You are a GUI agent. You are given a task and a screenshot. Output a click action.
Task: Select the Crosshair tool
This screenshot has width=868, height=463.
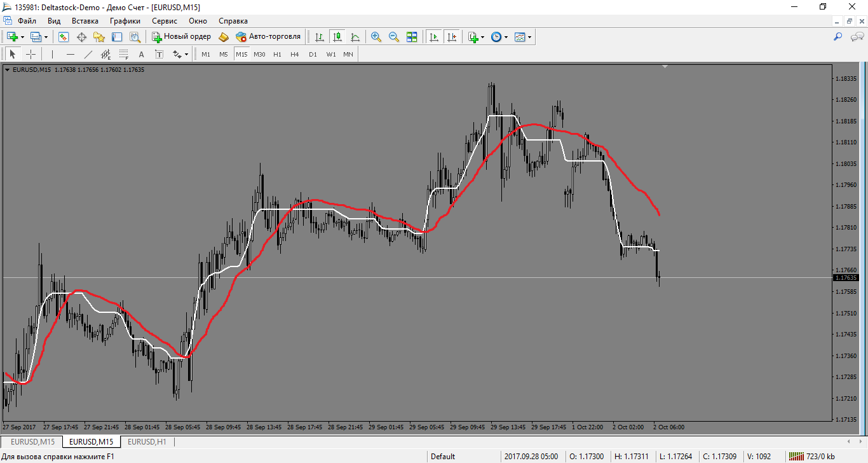[31, 54]
